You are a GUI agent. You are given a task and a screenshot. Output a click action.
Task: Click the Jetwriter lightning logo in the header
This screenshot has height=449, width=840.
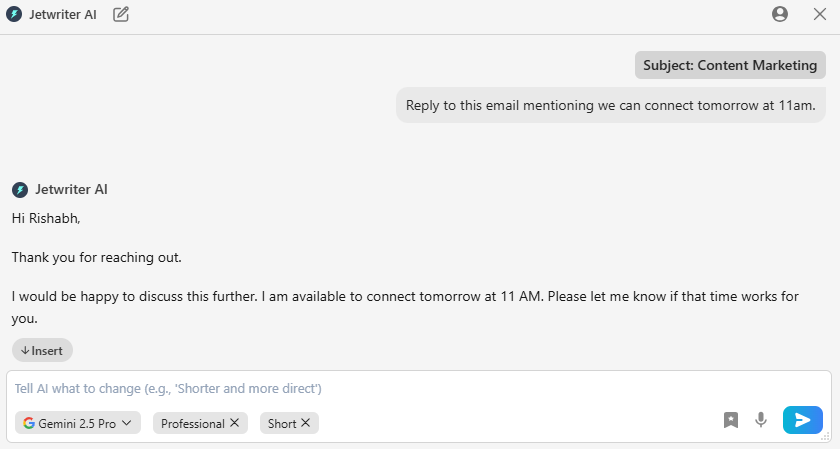coord(14,14)
